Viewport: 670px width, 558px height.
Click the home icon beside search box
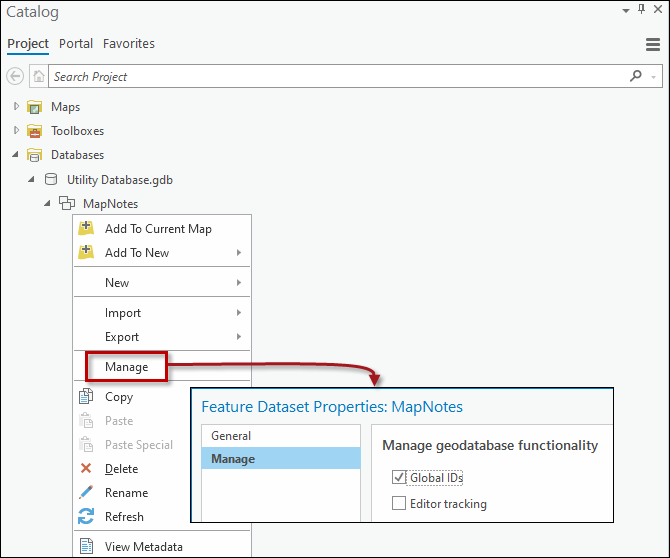(39, 76)
